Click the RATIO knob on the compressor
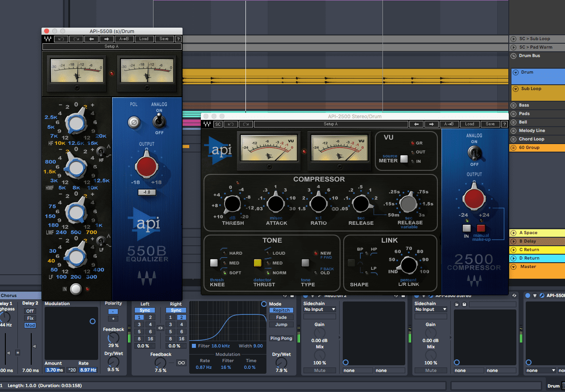This screenshot has height=392, width=565. pos(318,204)
